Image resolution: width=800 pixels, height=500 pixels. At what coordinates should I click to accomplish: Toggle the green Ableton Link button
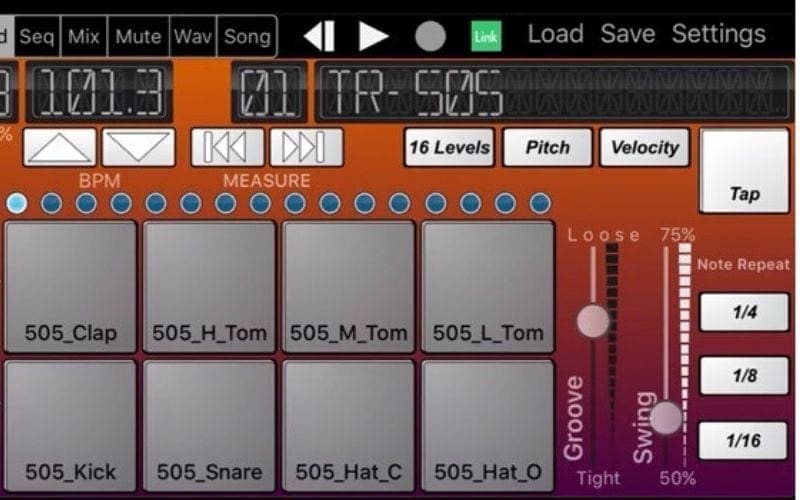(486, 36)
